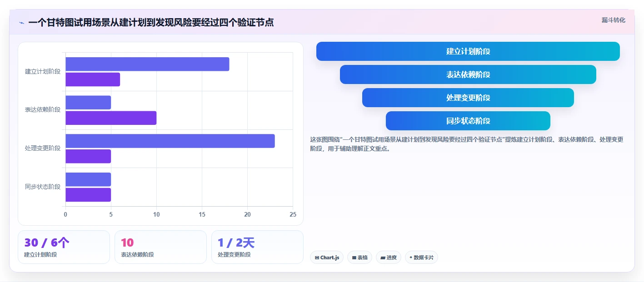Viewport: 644px width, 282px height.
Task: Select the 处理变更阶段 funnel bar
Action: click(468, 98)
